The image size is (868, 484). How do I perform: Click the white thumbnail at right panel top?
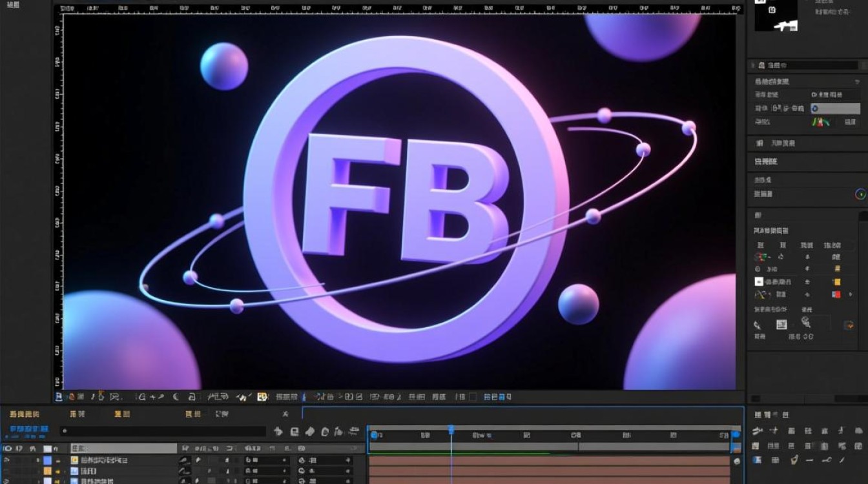point(776,16)
